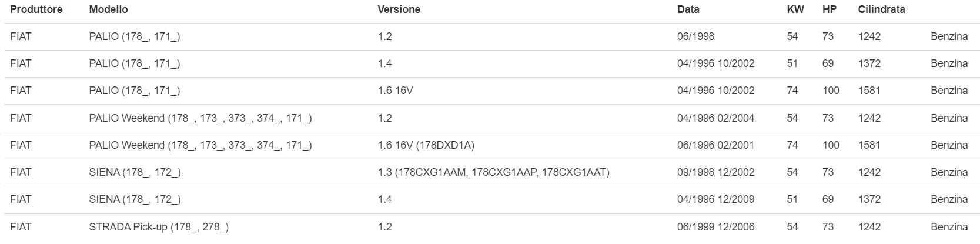Click Benzina in the STRADA Pick-up row
The width and height of the screenshot is (980, 244).
click(949, 227)
